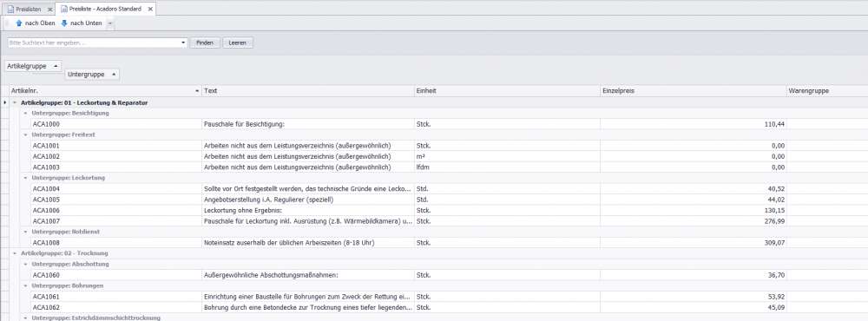
Task: Close the Preislisten tab
Action: [49, 10]
